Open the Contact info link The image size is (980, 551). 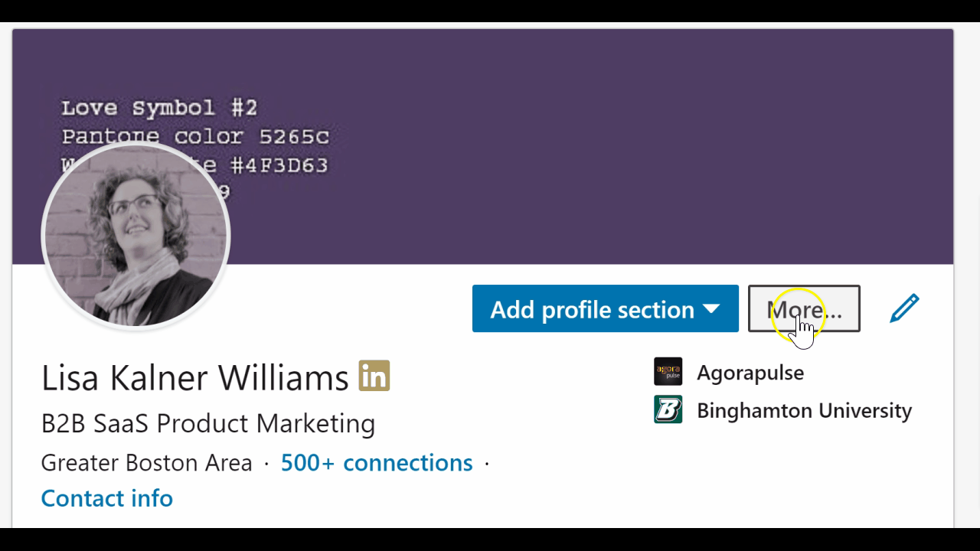point(106,498)
